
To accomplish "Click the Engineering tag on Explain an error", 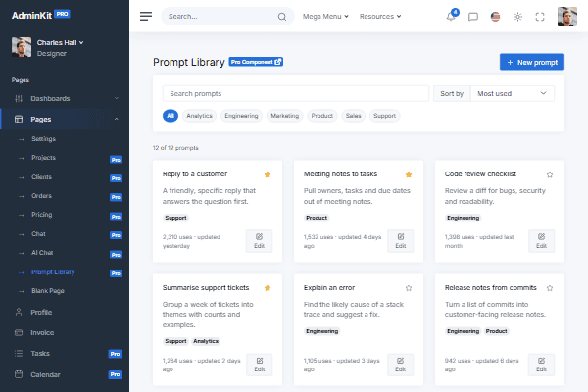I will 322,331.
